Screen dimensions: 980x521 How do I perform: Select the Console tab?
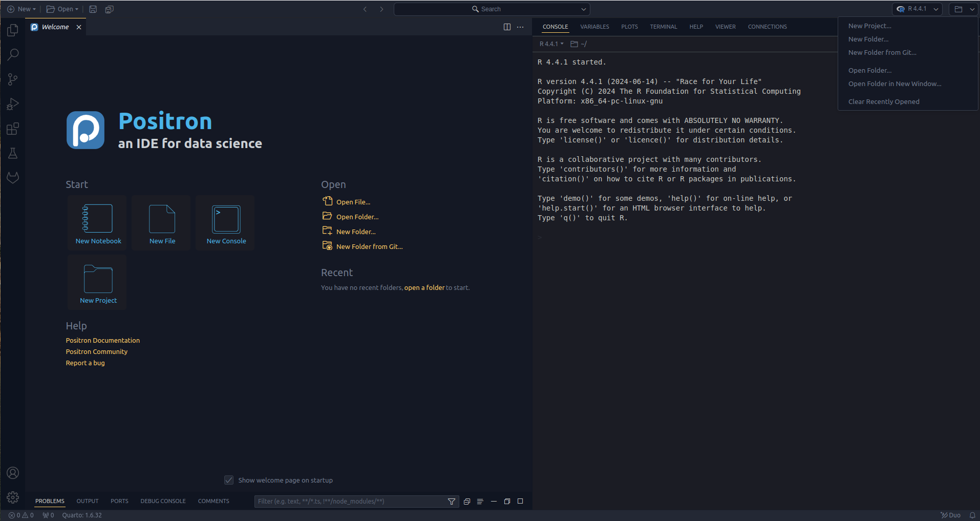tap(555, 27)
